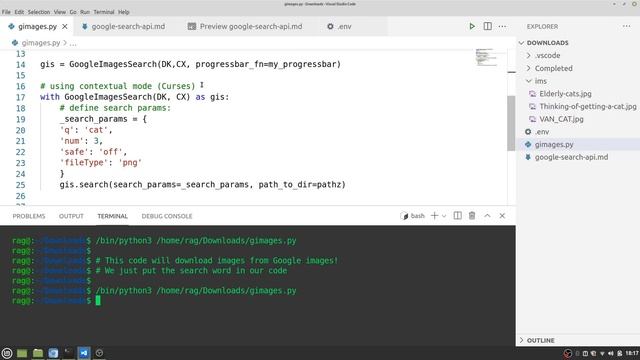Open the PROBLEMS panel tab

[x=29, y=216]
